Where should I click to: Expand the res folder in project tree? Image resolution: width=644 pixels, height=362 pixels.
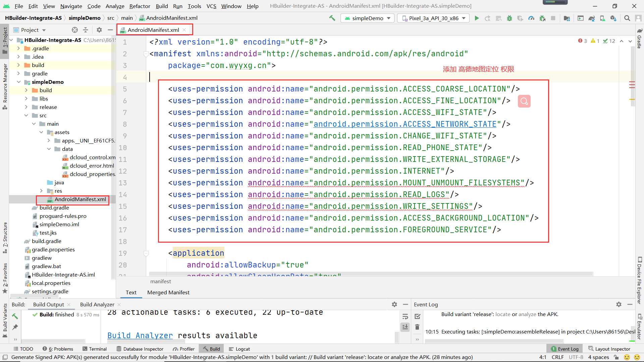click(41, 191)
